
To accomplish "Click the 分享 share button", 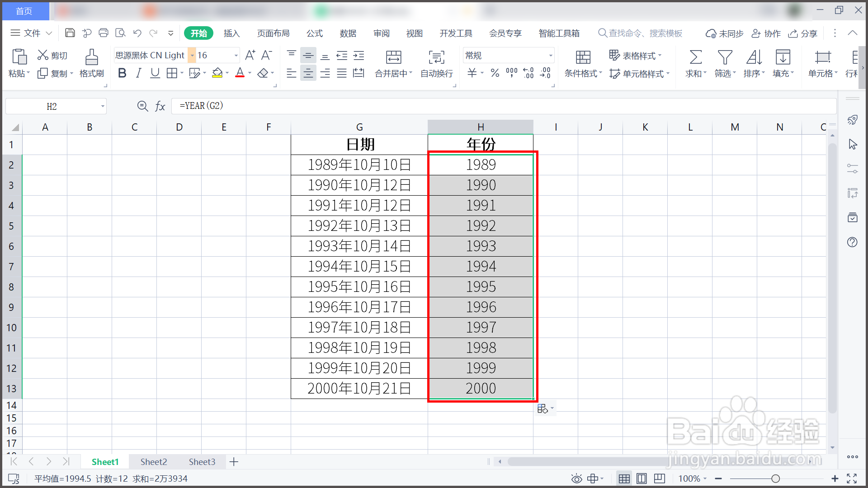I will 803,33.
